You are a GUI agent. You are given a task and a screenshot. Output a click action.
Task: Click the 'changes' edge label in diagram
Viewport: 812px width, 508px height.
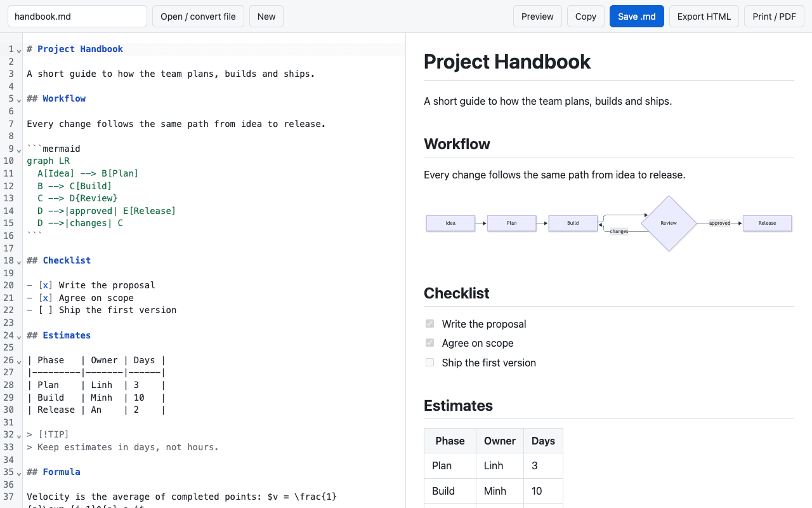tap(619, 231)
